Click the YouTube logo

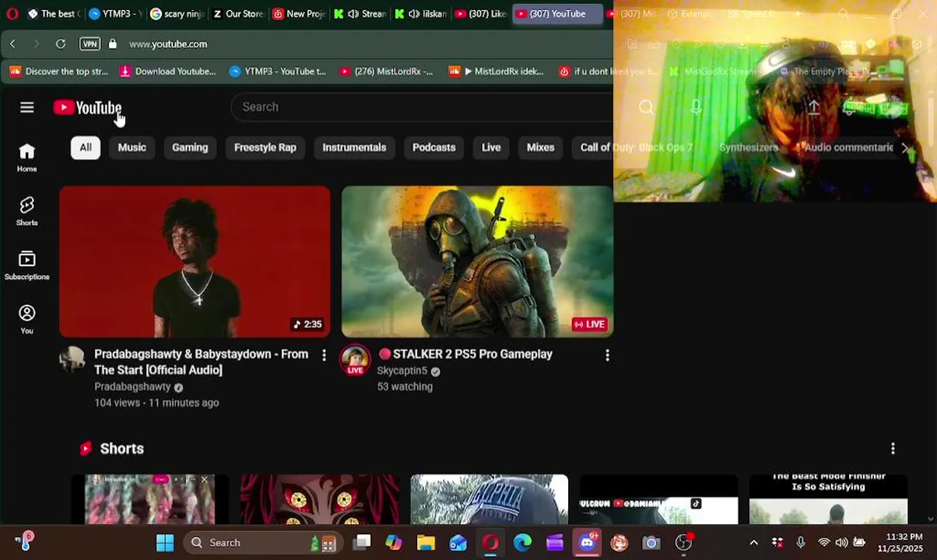[x=87, y=107]
